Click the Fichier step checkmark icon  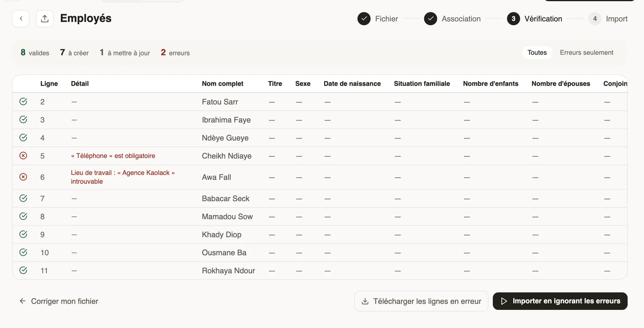click(x=364, y=19)
